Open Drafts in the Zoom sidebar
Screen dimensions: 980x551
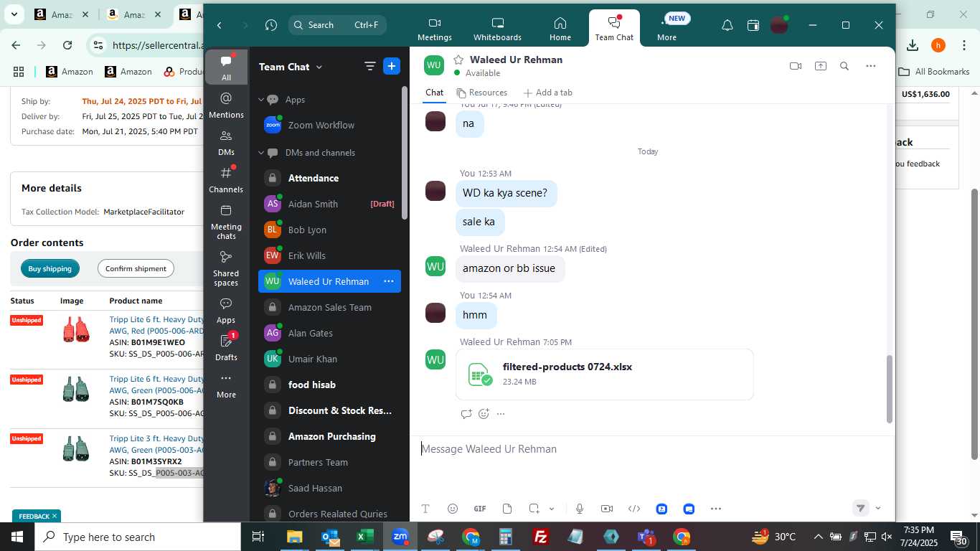pyautogui.click(x=226, y=347)
